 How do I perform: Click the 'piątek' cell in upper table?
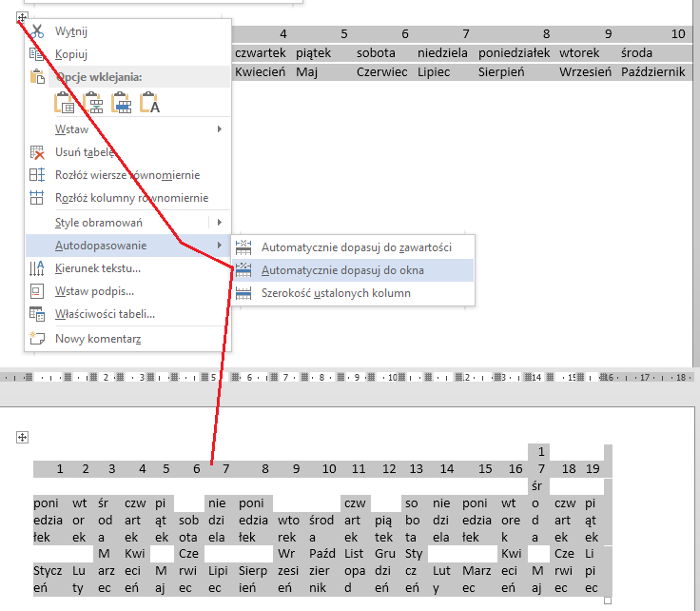[314, 52]
